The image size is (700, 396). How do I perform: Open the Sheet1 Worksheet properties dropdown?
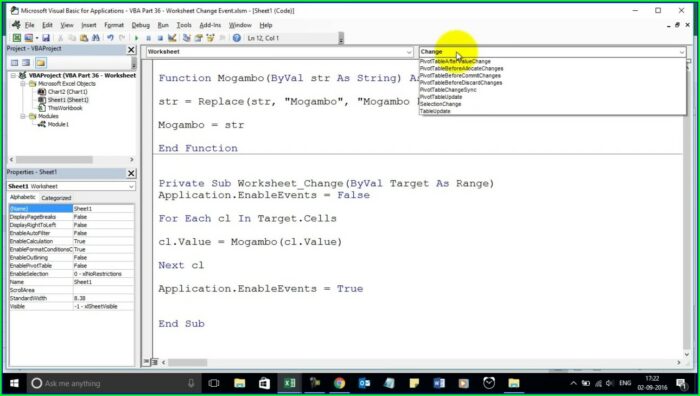coord(131,186)
